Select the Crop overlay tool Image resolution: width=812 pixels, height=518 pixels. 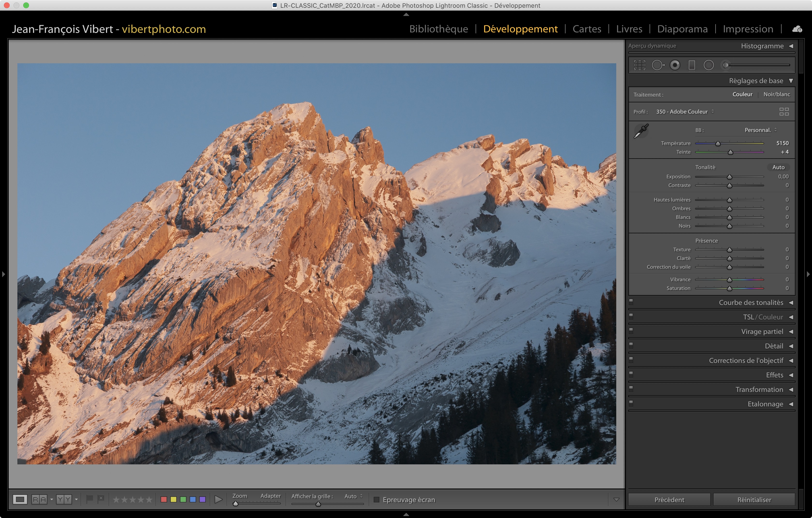[639, 65]
